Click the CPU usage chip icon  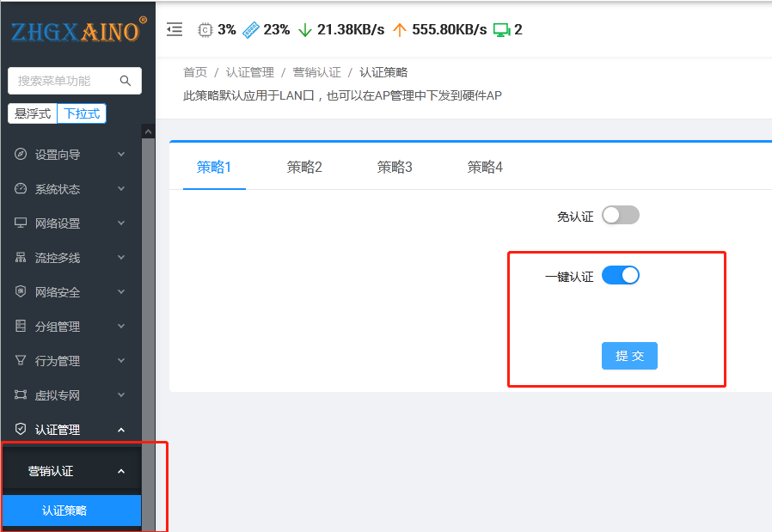pyautogui.click(x=205, y=29)
